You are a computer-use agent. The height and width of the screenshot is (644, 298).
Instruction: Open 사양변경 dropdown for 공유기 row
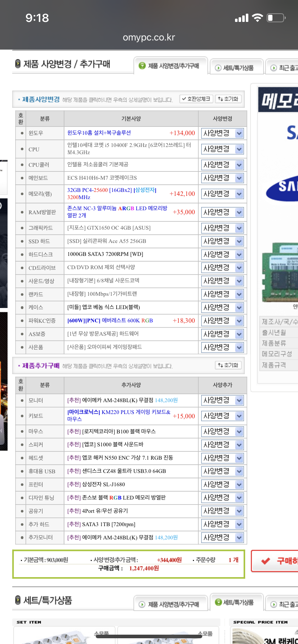tap(222, 511)
